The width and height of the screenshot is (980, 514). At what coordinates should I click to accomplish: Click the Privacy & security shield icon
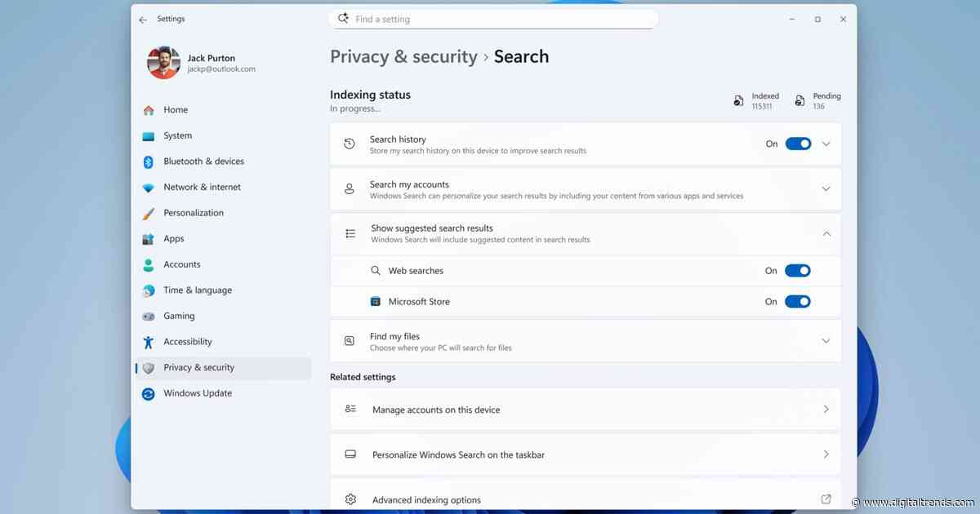[148, 368]
